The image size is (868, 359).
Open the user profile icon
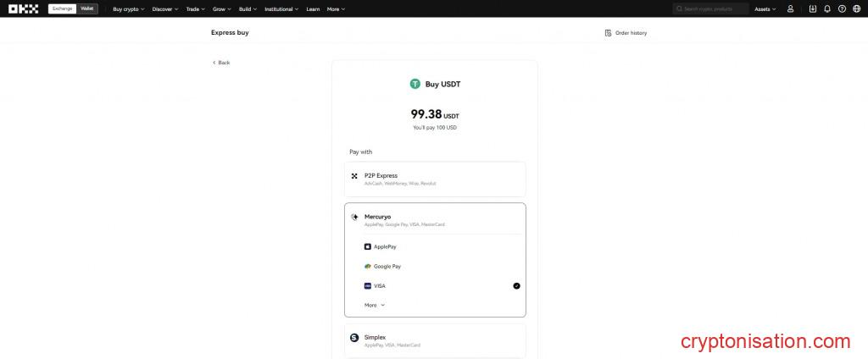click(791, 8)
